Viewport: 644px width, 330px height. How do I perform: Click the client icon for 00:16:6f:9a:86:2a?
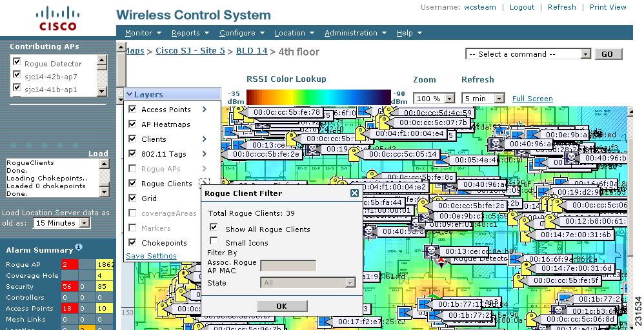coord(516,259)
